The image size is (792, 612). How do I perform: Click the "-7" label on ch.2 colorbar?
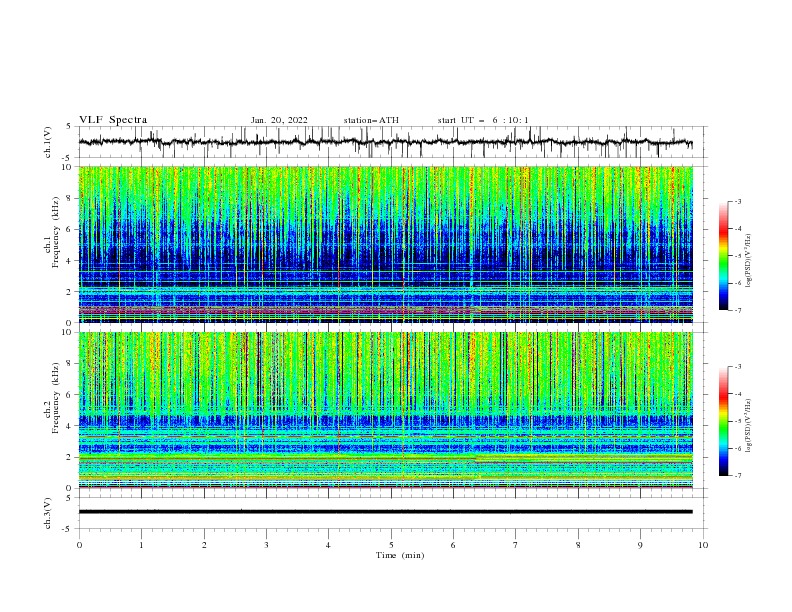pyautogui.click(x=737, y=475)
